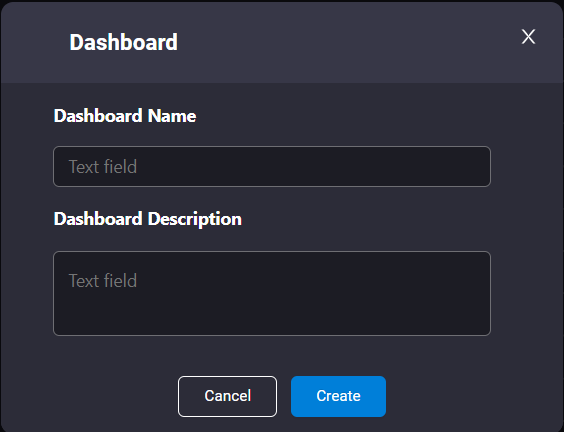564x432 pixels.
Task: Abort dashboard creation via Cancel
Action: 227,396
